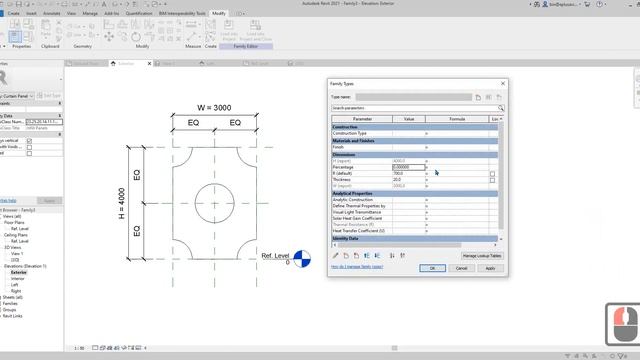Toggle the Always vertical checkbox in Properties
The width and height of the screenshot is (640, 360).
(29, 140)
